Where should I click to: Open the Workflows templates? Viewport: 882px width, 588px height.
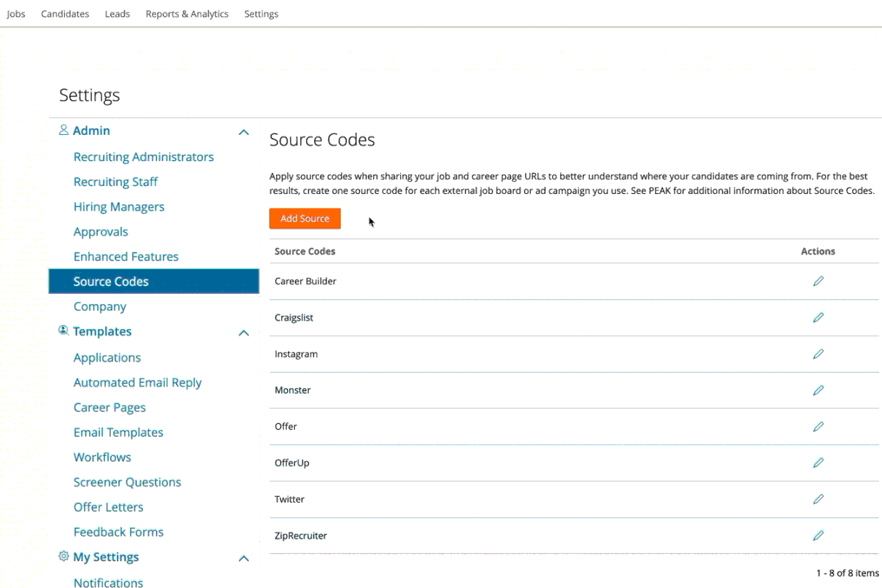coord(102,457)
